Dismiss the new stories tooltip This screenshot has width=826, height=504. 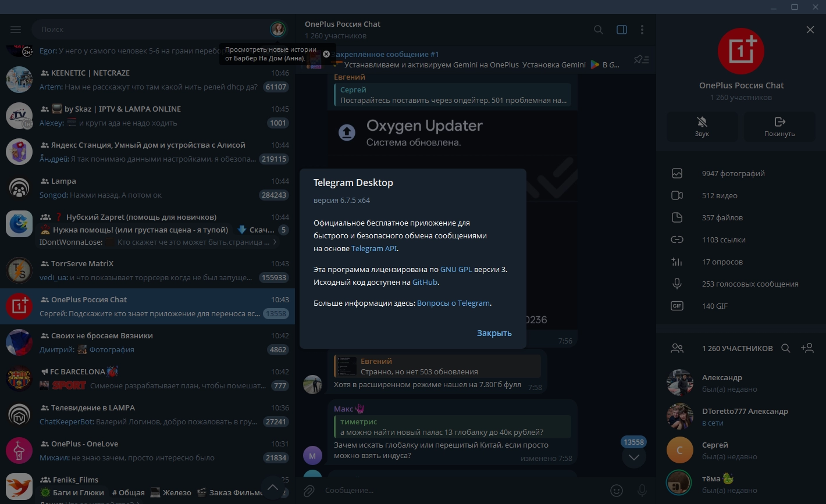pos(326,54)
